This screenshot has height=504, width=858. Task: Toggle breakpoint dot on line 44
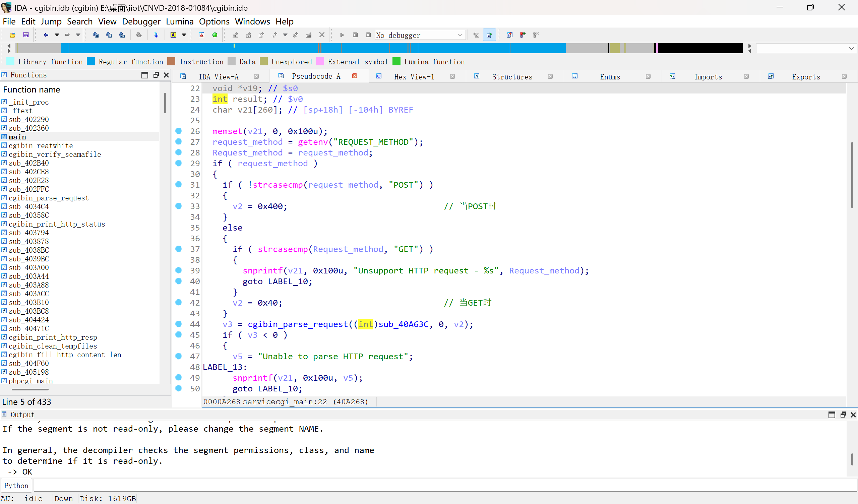coord(178,323)
